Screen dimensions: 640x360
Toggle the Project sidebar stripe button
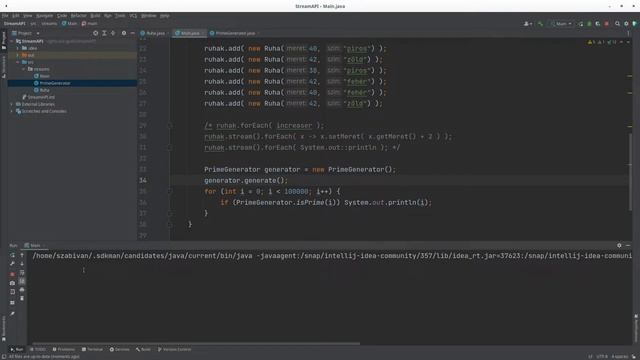coord(4,41)
